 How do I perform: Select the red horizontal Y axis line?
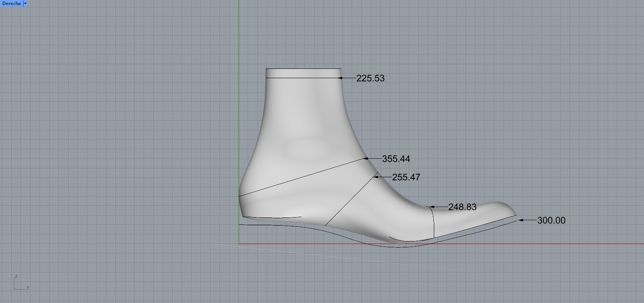[x=542, y=244]
